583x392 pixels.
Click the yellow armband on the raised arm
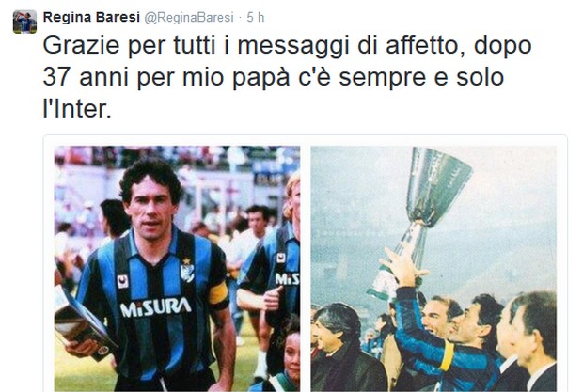(x=446, y=355)
